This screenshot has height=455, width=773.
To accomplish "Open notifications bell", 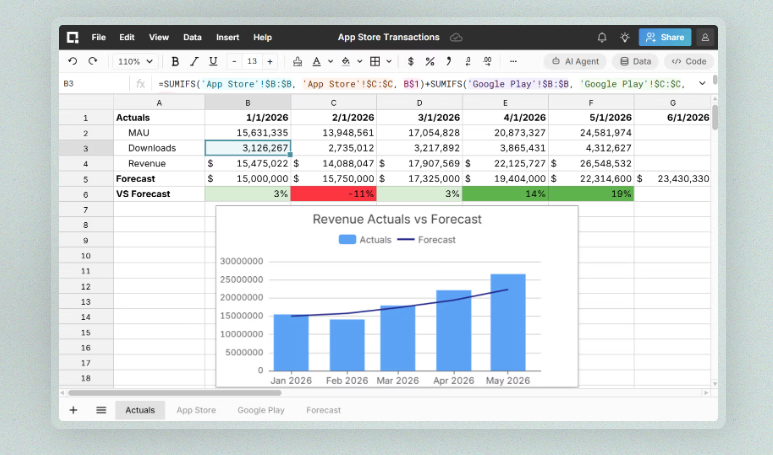I will pos(602,37).
